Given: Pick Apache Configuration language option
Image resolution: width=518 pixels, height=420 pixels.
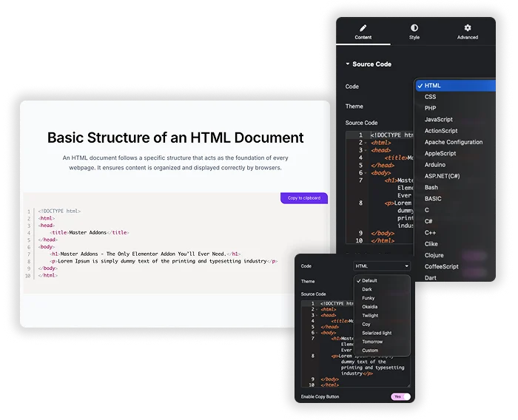Looking at the screenshot, I should coord(455,142).
